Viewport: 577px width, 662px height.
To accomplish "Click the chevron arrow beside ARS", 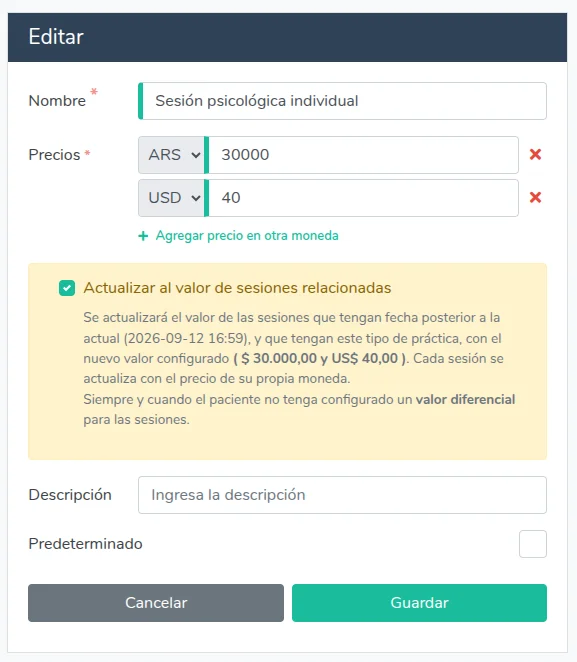I will coord(195,155).
